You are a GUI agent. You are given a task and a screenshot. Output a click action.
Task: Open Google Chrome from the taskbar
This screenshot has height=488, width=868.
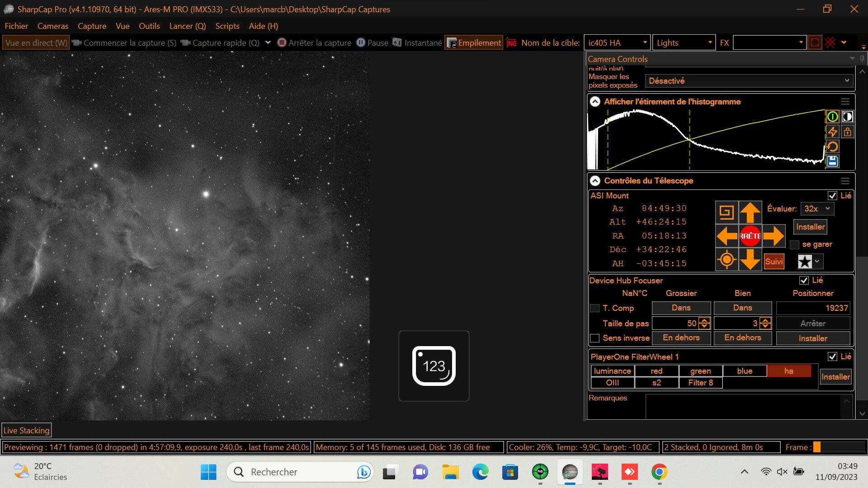click(659, 472)
